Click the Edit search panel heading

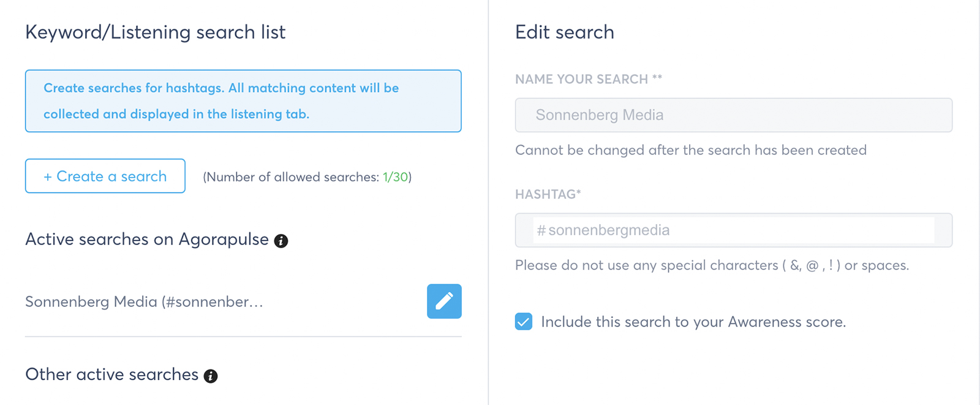pos(565,32)
